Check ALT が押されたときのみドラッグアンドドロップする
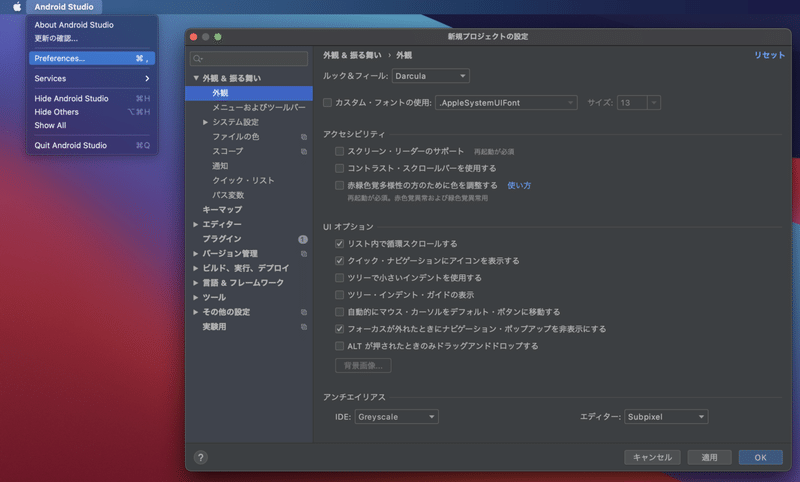Image resolution: width=800 pixels, height=482 pixels. pyautogui.click(x=339, y=346)
